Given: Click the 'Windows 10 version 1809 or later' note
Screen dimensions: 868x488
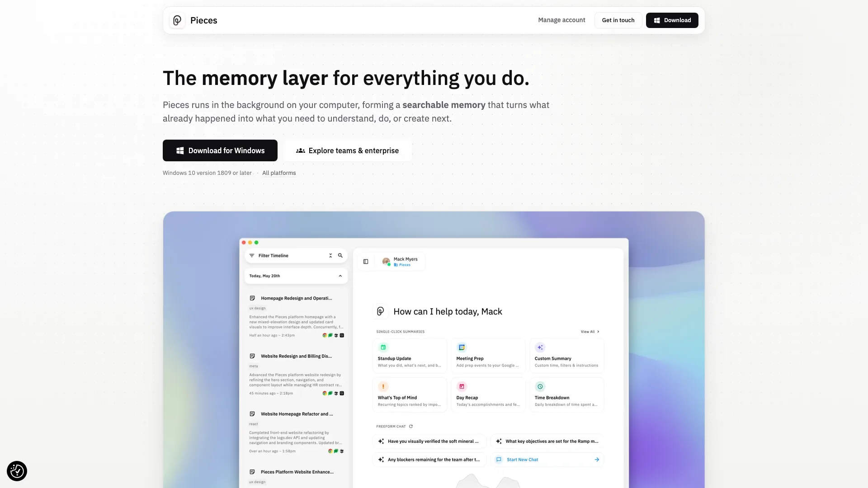Looking at the screenshot, I should coord(207,173).
